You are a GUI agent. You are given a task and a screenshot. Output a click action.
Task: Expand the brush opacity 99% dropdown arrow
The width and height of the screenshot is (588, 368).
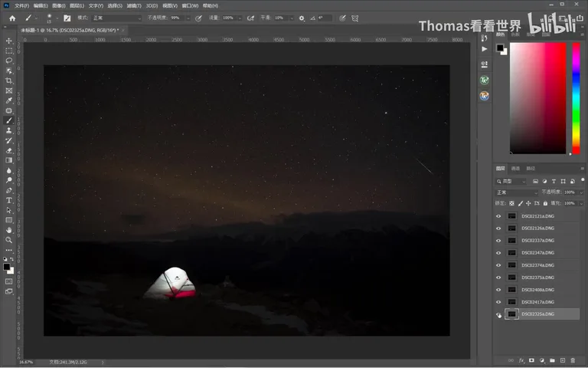pos(188,18)
